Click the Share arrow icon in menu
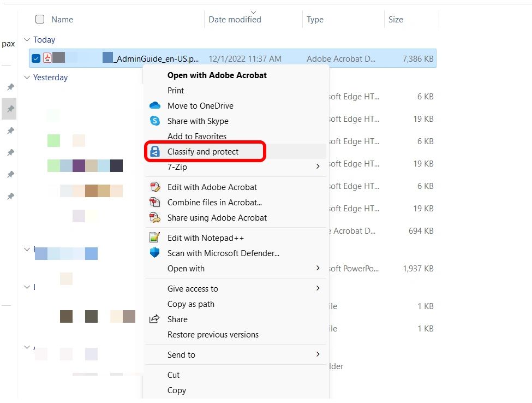The image size is (532, 403). (x=155, y=319)
